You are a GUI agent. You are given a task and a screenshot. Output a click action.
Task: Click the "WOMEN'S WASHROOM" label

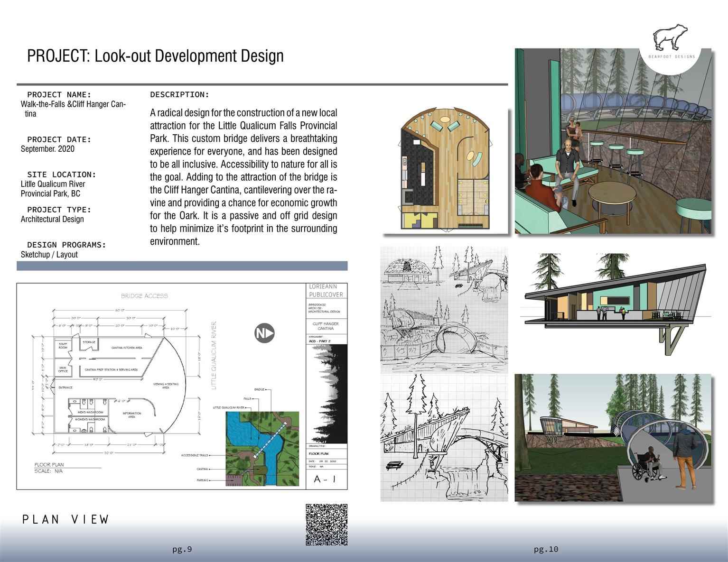(91, 419)
